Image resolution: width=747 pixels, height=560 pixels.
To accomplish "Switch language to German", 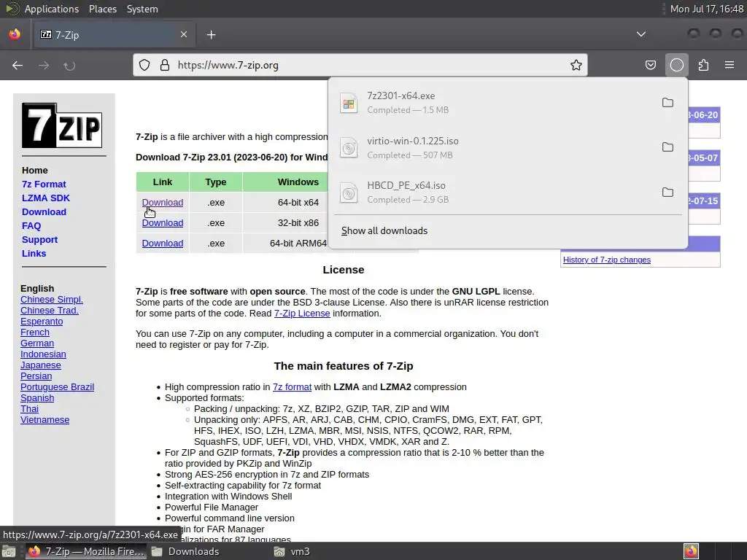I will [x=37, y=343].
